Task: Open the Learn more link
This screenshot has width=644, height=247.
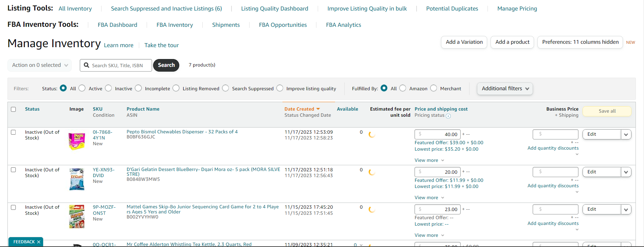Action: (118, 45)
